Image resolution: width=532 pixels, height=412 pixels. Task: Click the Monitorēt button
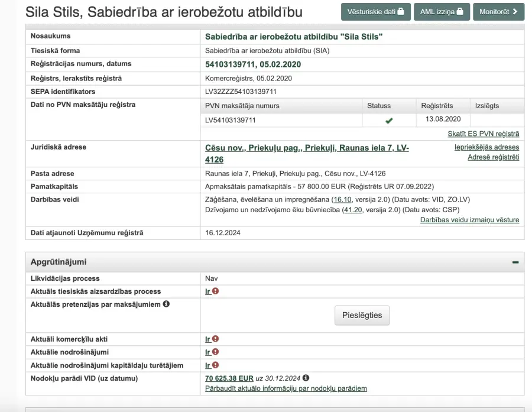[x=498, y=12]
